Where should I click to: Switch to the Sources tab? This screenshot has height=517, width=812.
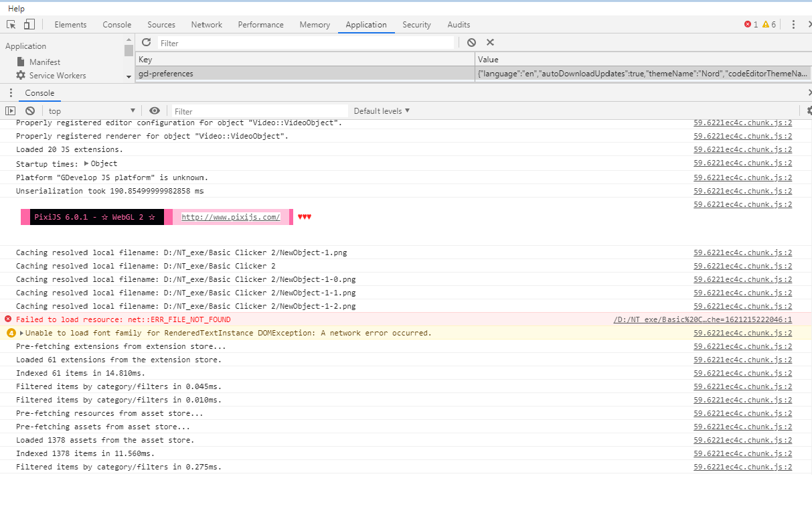(161, 25)
